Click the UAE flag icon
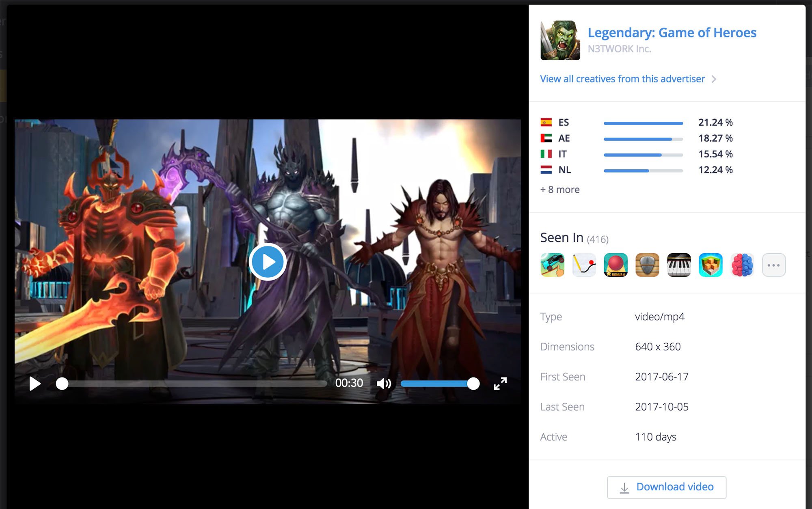812x509 pixels. click(x=546, y=138)
